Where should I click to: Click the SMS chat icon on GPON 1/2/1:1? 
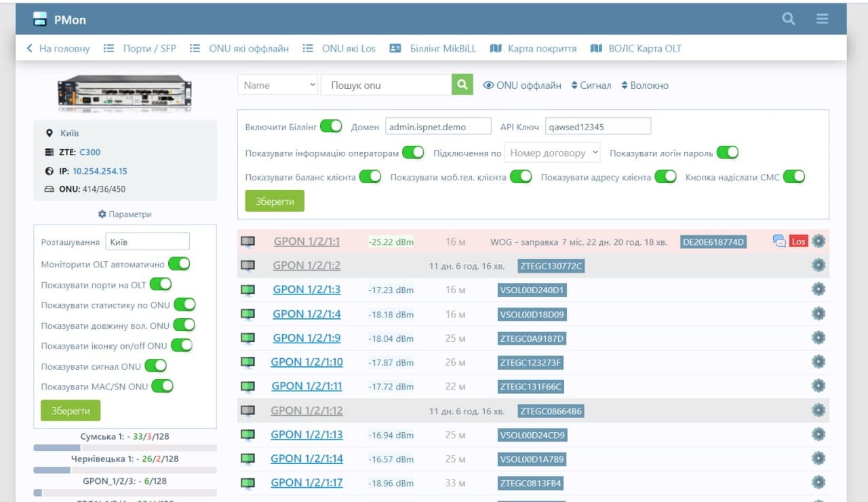(779, 241)
